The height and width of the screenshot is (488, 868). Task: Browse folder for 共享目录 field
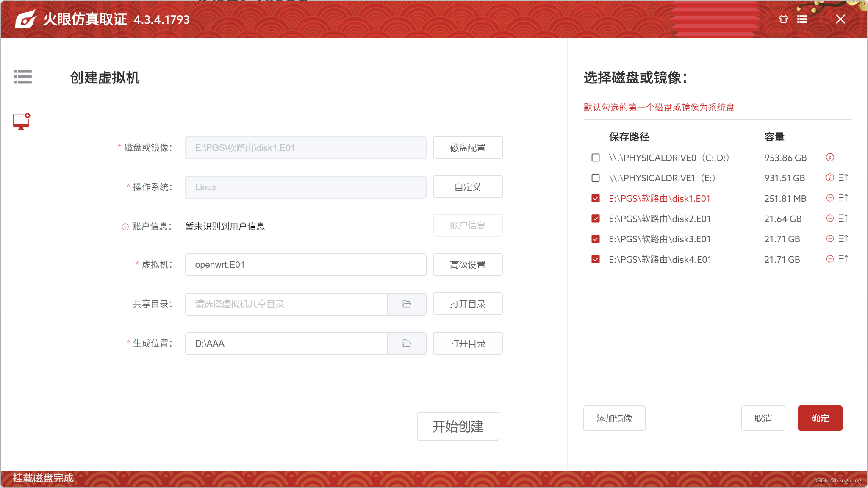[x=406, y=304]
